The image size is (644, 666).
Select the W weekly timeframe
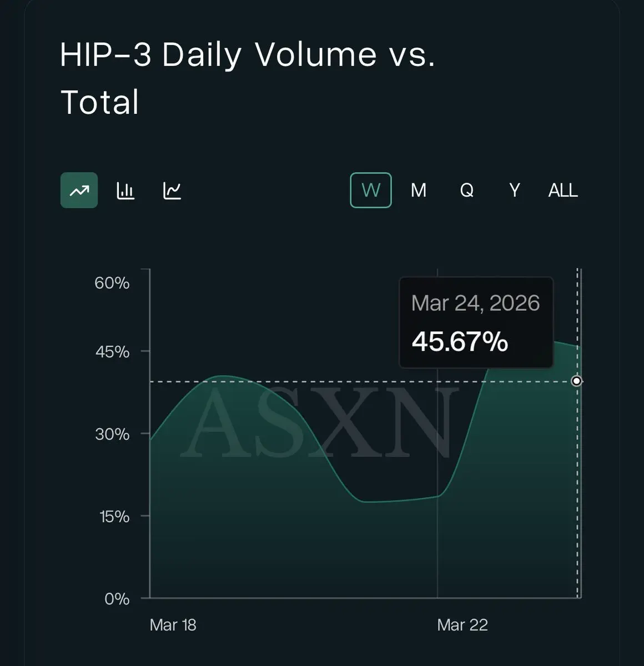pyautogui.click(x=371, y=190)
